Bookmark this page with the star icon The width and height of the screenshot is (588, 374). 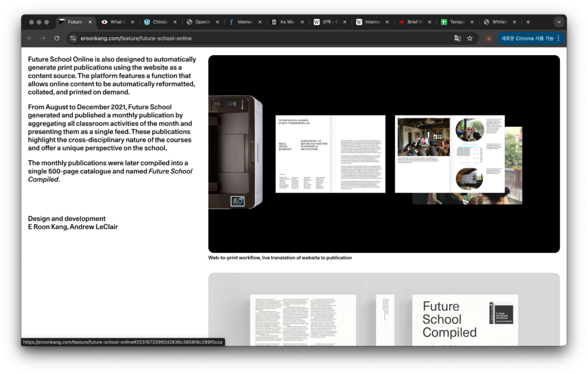coord(470,38)
